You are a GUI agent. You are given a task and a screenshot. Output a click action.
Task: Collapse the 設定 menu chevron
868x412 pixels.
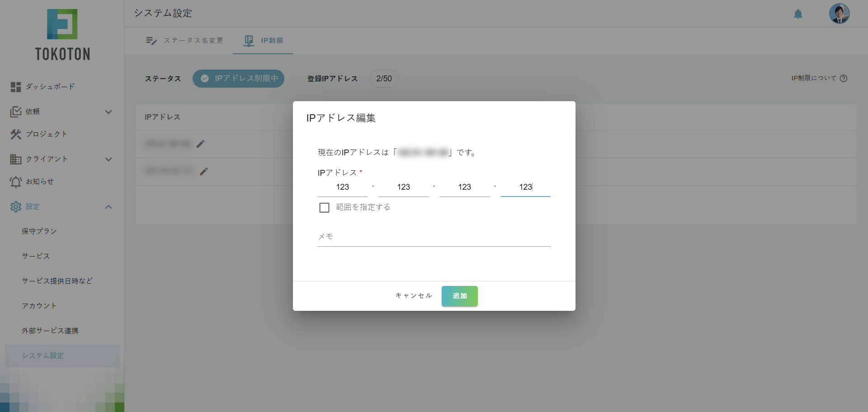tap(108, 207)
